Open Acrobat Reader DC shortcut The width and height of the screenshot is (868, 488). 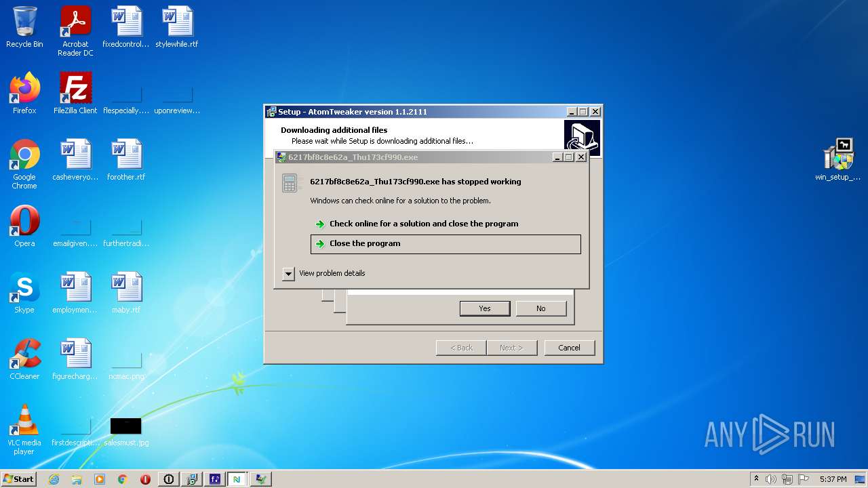pyautogui.click(x=75, y=31)
